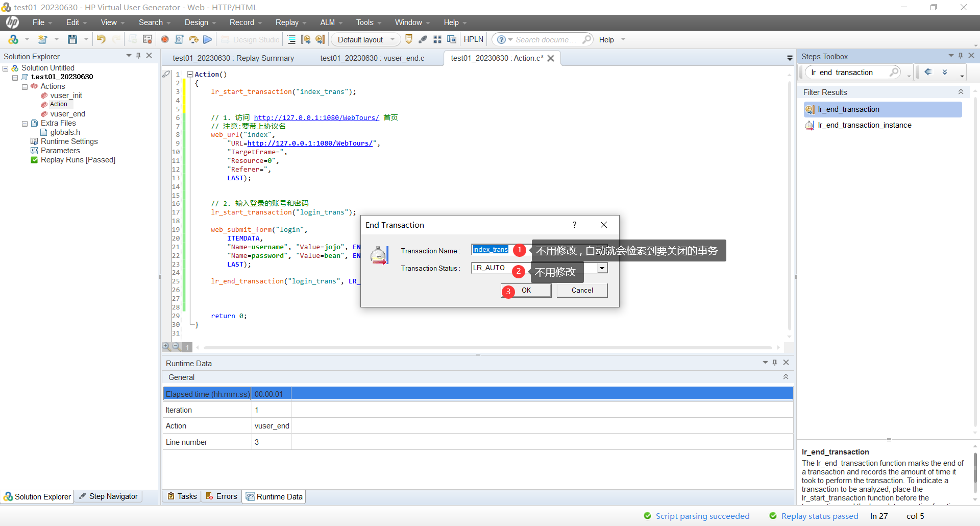Viewport: 980px width, 526px height.
Task: Click the double-chevron expand icon in Steps Toolbox
Action: click(945, 72)
